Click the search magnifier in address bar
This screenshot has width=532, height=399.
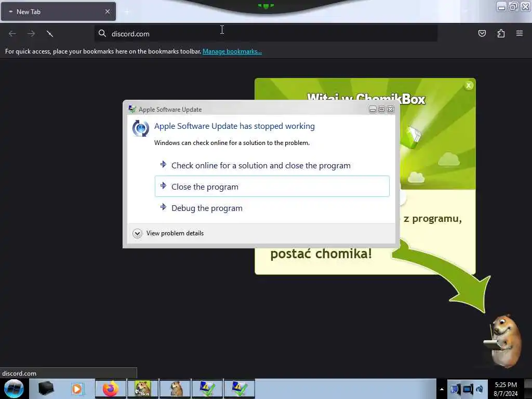click(102, 33)
